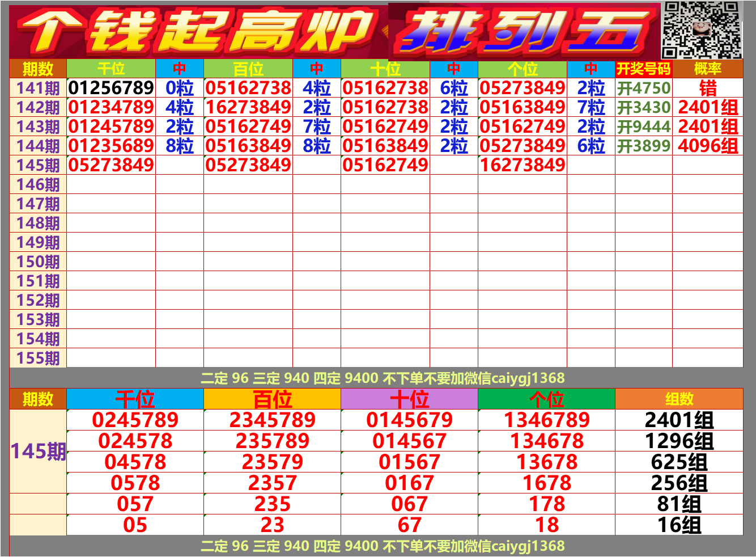Image resolution: width=756 pixels, height=557 pixels.
Task: Select the 开奖号码 column header
Action: click(x=644, y=69)
